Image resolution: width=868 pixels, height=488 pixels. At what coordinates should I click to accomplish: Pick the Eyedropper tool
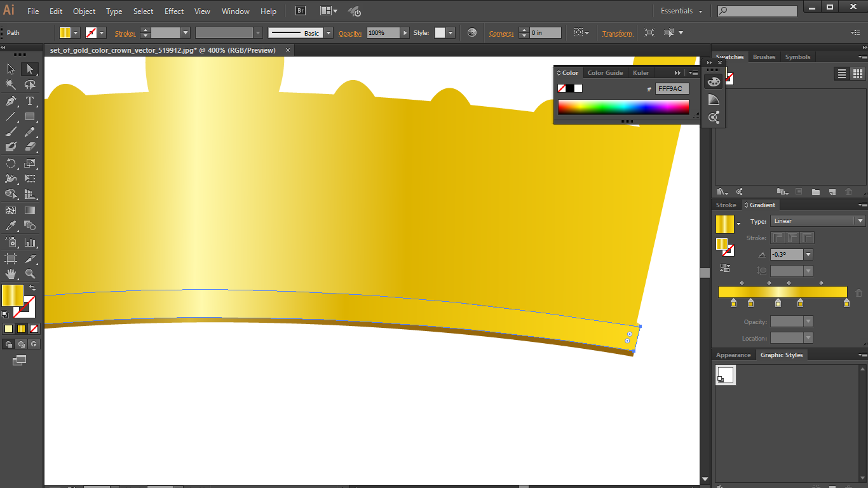pyautogui.click(x=10, y=226)
